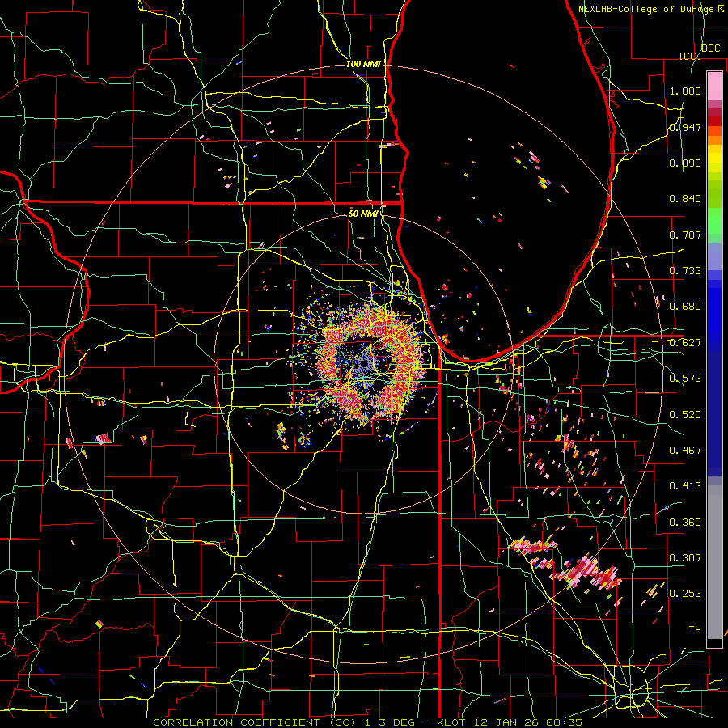The image size is (728, 728).
Task: Click the 0.253 legend value
Action: pyautogui.click(x=685, y=594)
